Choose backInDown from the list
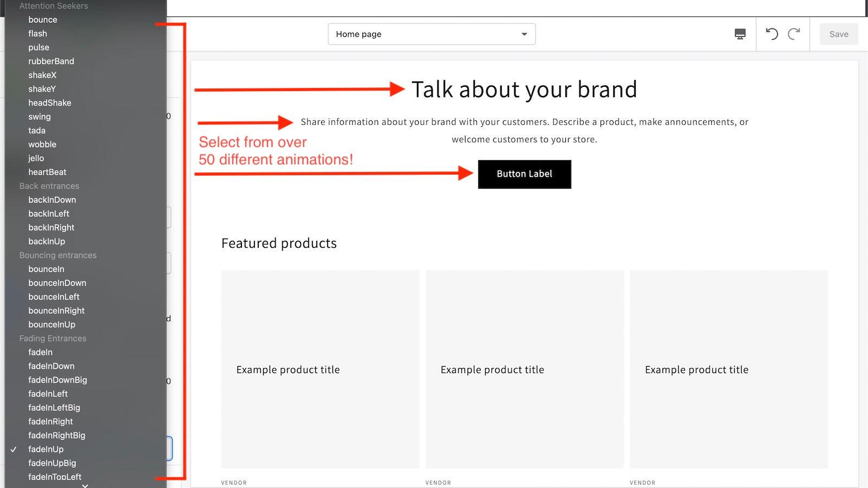Viewport: 868px width, 488px height. (x=52, y=200)
